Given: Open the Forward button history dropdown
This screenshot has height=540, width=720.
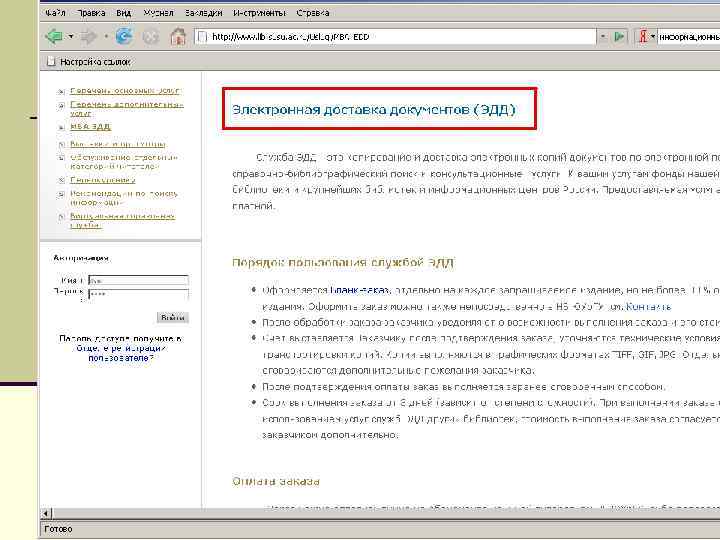Looking at the screenshot, I should coord(106,36).
